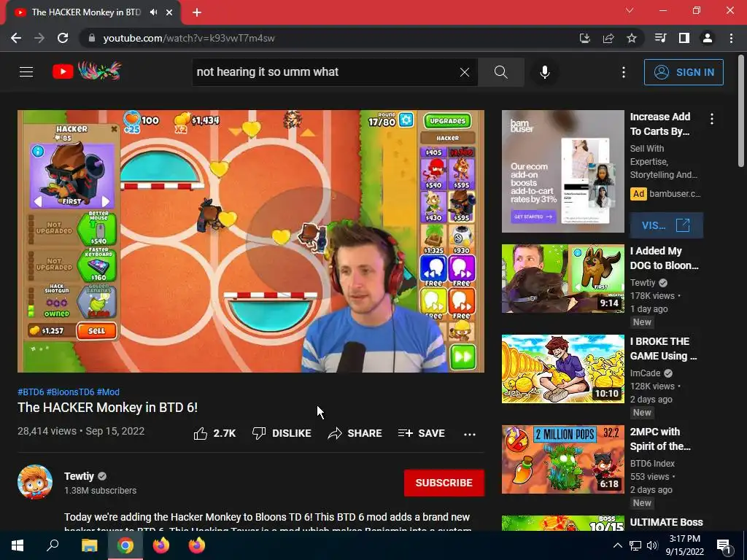Open ad options three-dot menu
Image resolution: width=747 pixels, height=560 pixels.
tap(712, 119)
